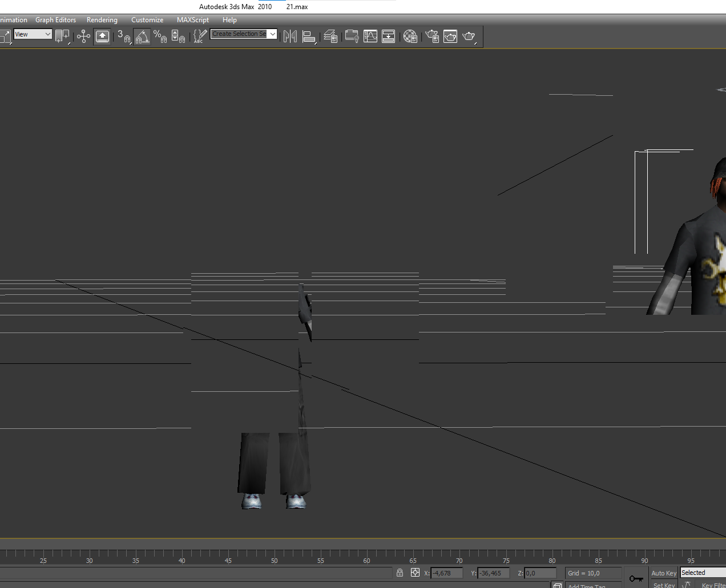Toggle the Angle Snap tool
This screenshot has width=726, height=588.
(x=142, y=37)
